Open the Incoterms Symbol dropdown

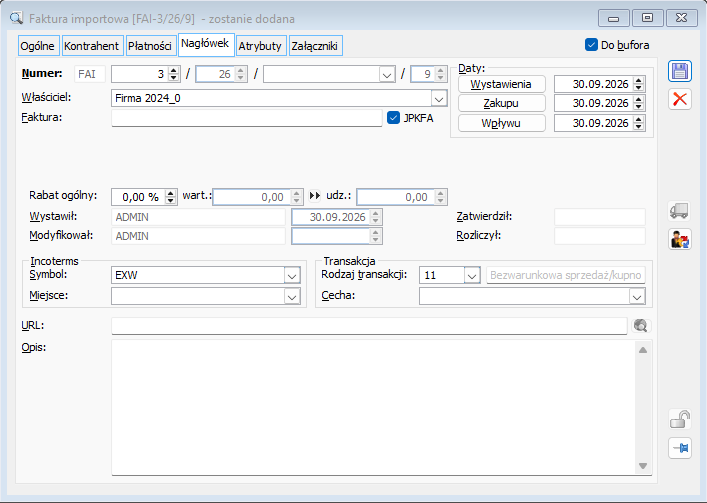(292, 275)
